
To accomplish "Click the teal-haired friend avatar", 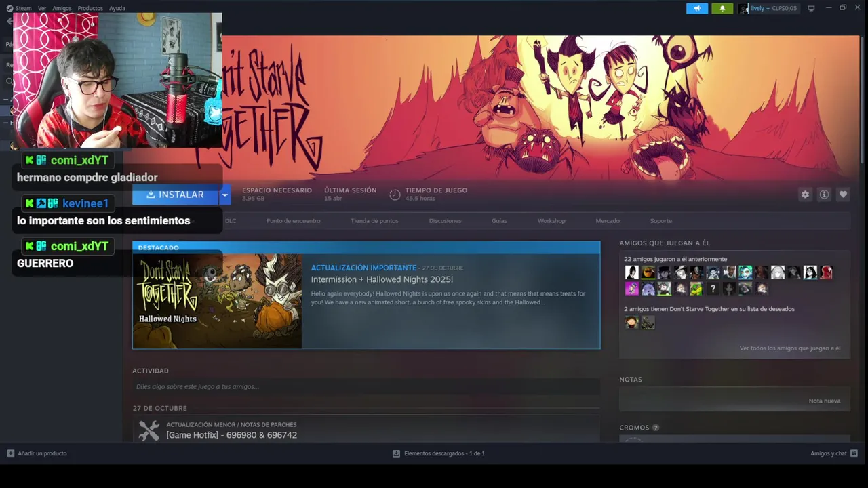I will (x=745, y=272).
